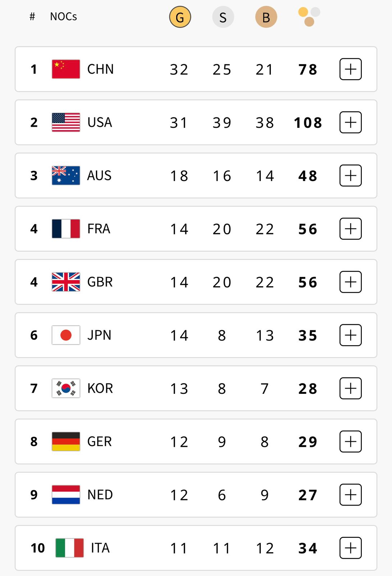Click the China flag icon
Image resolution: width=392 pixels, height=576 pixels.
(x=66, y=69)
